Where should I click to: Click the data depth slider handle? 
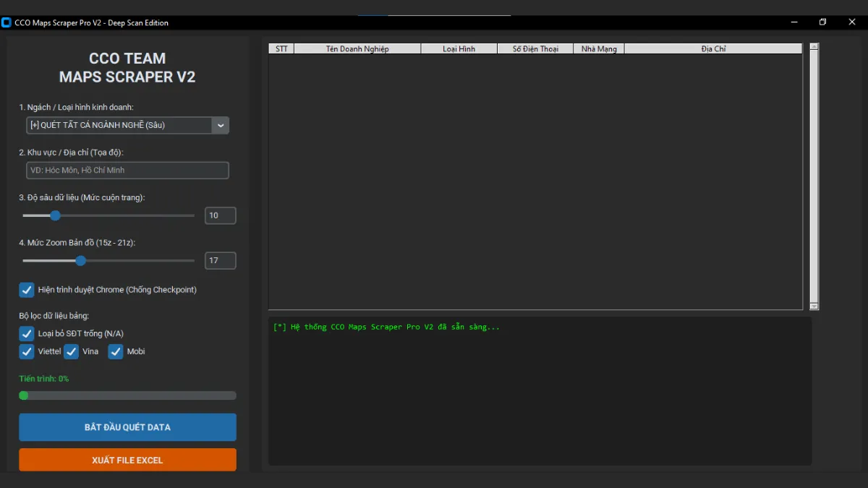55,215
